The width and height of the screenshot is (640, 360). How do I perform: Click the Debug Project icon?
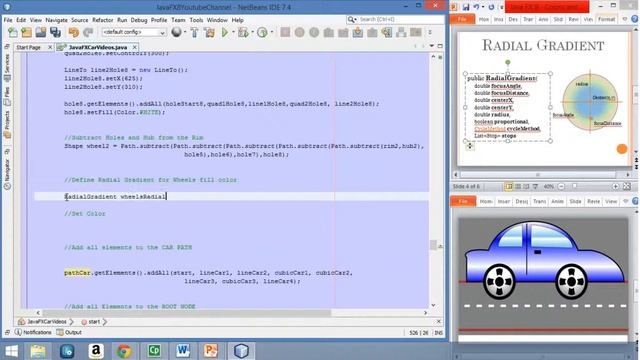(x=243, y=32)
